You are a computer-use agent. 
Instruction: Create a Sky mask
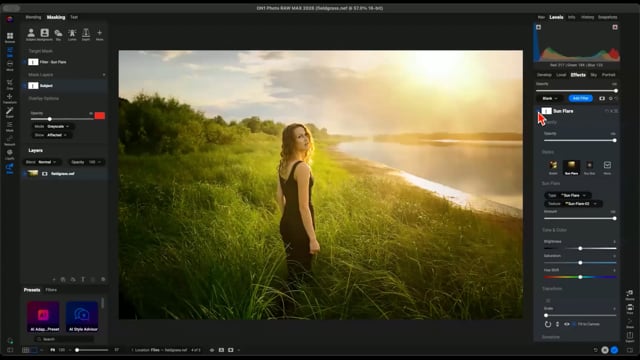point(58,34)
